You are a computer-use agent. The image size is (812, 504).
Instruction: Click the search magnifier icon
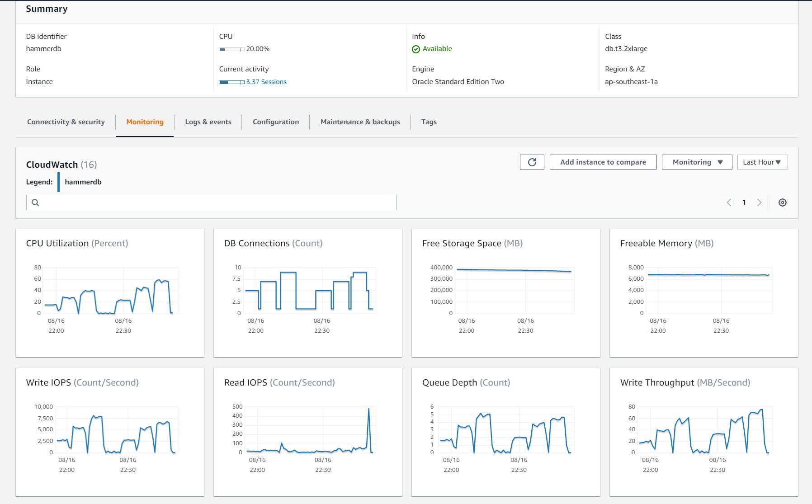click(x=36, y=203)
